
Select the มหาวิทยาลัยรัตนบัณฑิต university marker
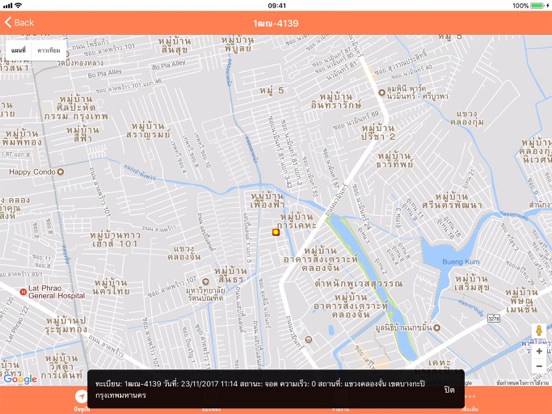point(206,282)
